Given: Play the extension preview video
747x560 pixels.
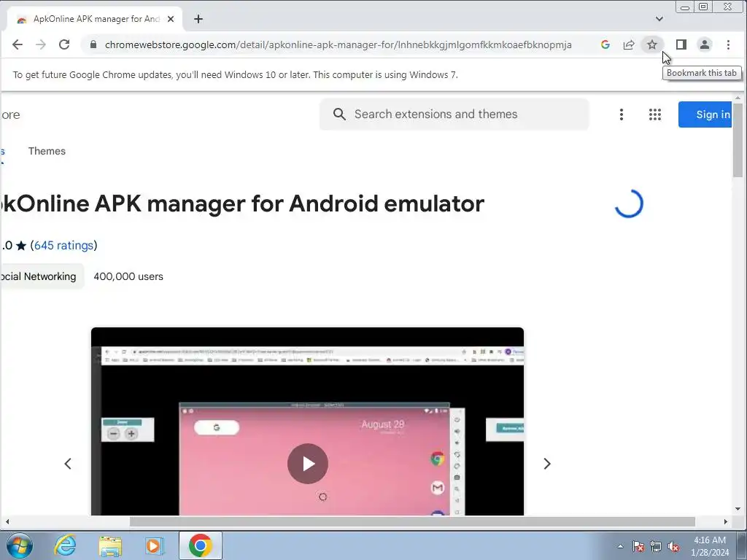Looking at the screenshot, I should pyautogui.click(x=308, y=464).
